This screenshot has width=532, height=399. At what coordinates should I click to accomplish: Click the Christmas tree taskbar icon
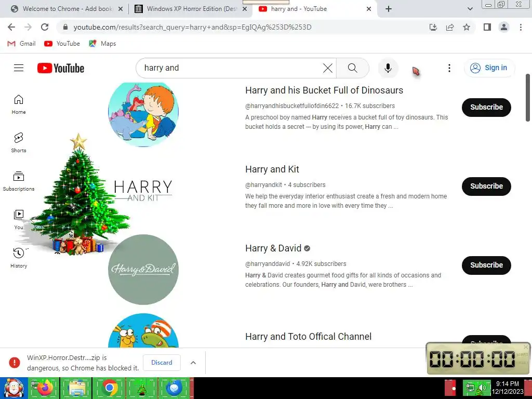coord(142,388)
